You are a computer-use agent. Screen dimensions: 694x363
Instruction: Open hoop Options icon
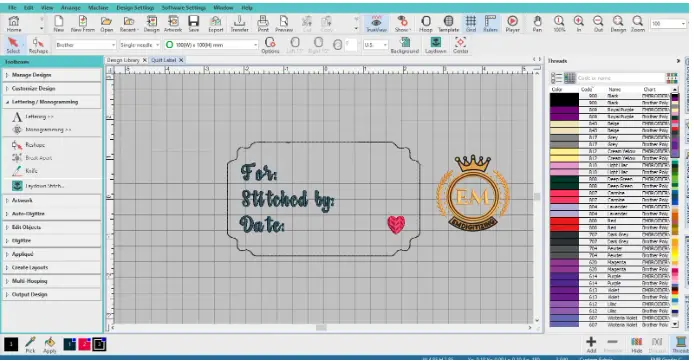(x=270, y=45)
